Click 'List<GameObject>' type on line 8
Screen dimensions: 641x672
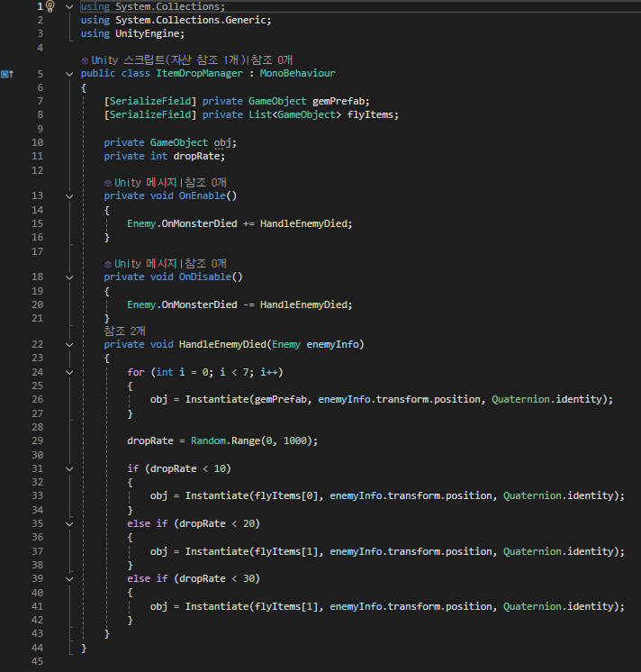click(295, 115)
